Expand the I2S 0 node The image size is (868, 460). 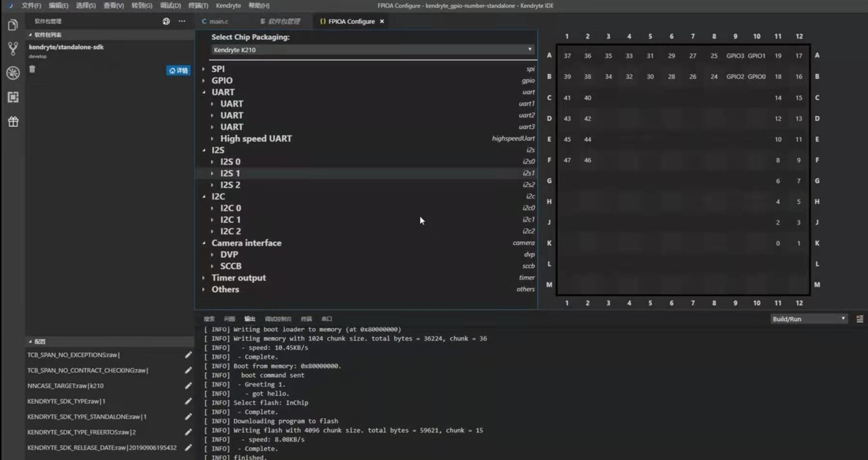click(x=212, y=162)
